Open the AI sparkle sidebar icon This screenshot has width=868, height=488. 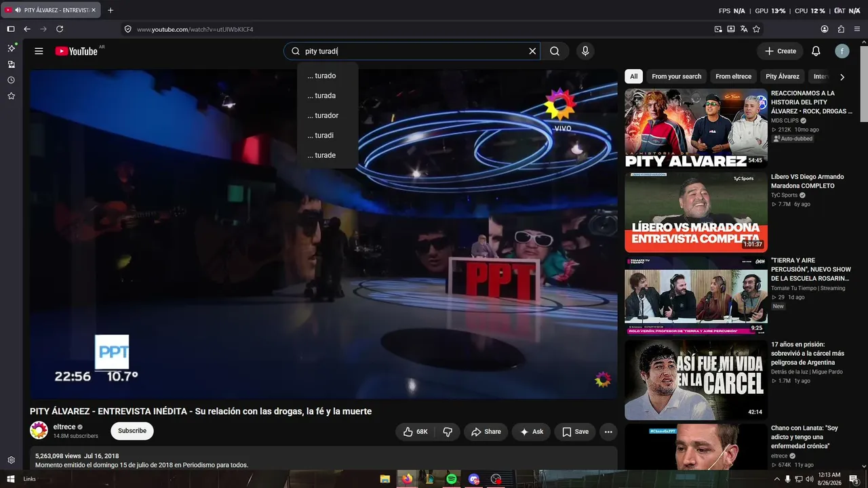(x=11, y=48)
